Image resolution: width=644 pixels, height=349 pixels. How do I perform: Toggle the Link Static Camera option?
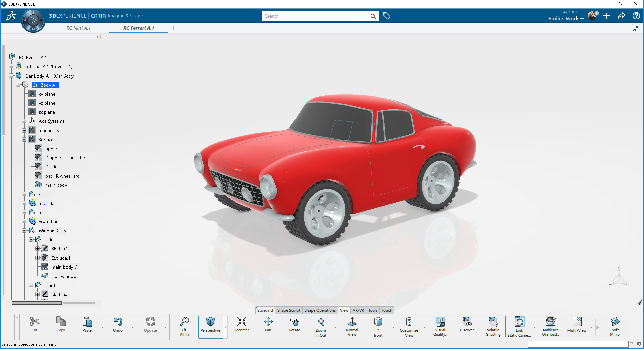(x=519, y=326)
